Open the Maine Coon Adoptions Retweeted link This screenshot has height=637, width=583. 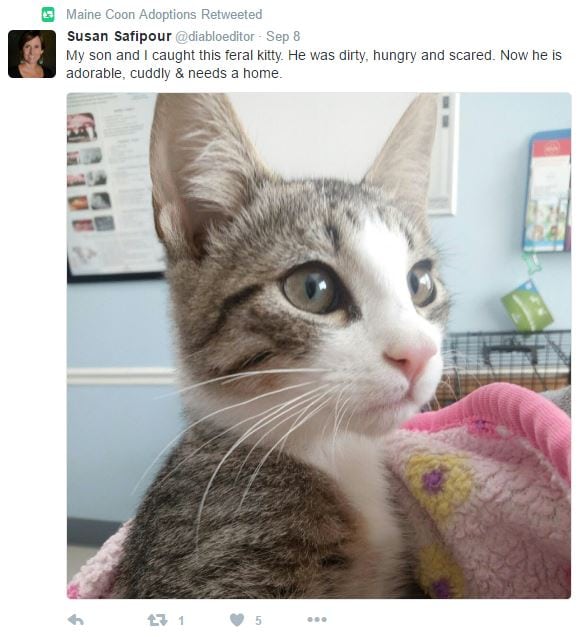(x=164, y=15)
